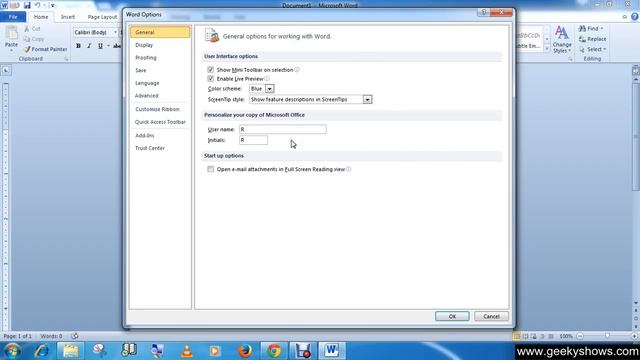Click the Initials input field

(x=253, y=140)
